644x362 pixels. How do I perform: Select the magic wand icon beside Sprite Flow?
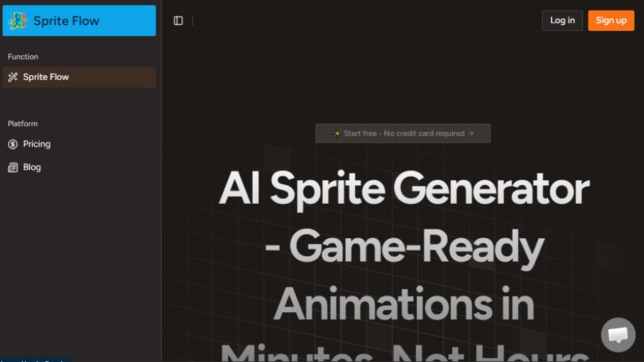pos(13,77)
